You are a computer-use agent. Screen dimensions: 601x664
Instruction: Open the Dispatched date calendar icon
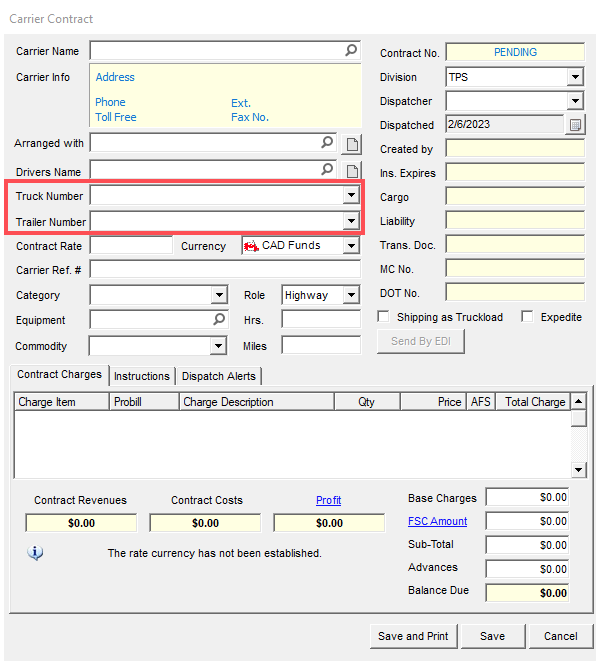click(575, 125)
